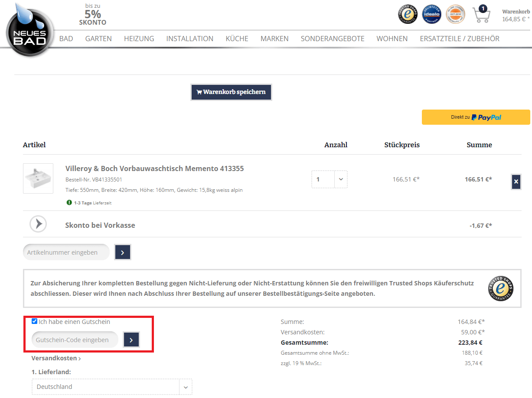Open ERSATZTEILE / ZUBEHÖR menu
The width and height of the screenshot is (532, 398).
point(460,39)
